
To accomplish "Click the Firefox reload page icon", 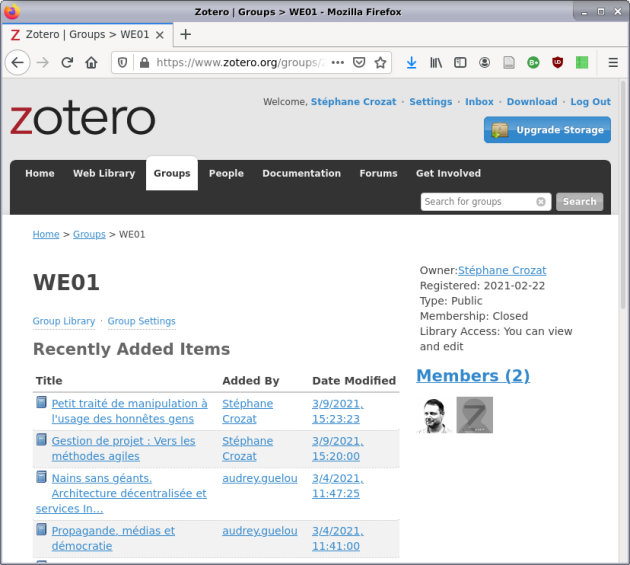I will [x=67, y=62].
